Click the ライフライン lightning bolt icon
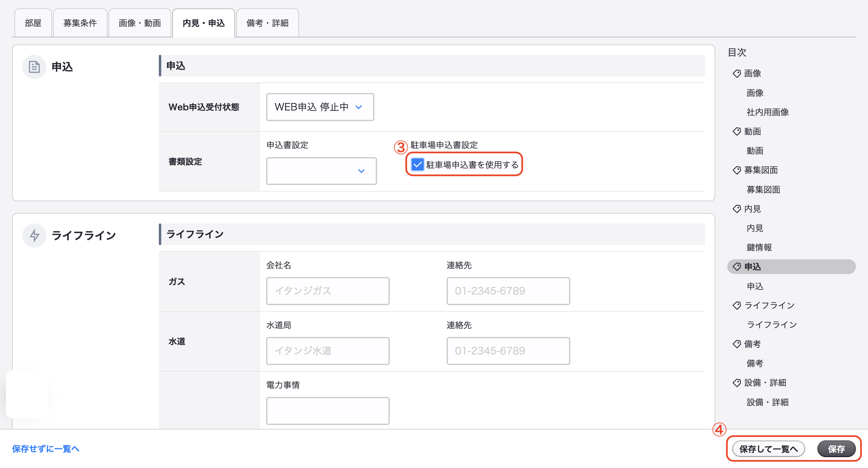 (34, 235)
